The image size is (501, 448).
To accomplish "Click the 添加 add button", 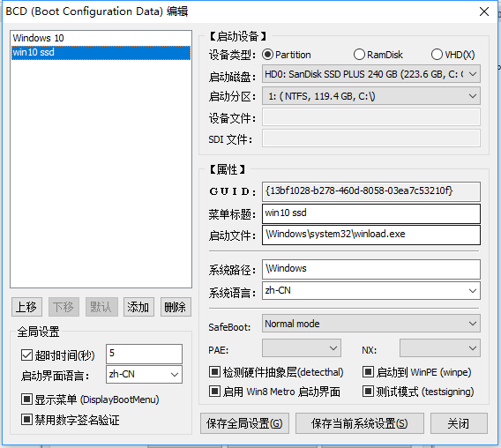I will coord(138,307).
